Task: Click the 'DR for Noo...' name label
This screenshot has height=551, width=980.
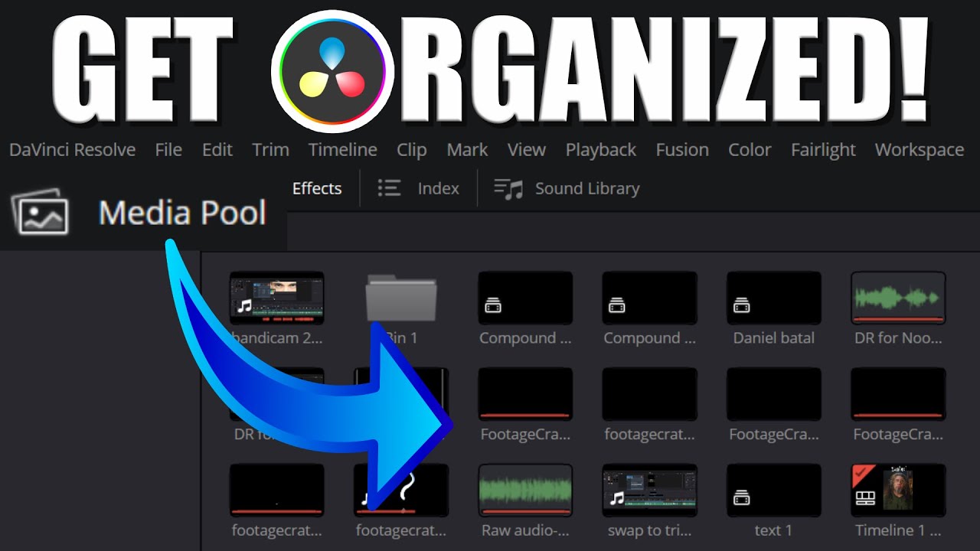Action: click(x=898, y=337)
